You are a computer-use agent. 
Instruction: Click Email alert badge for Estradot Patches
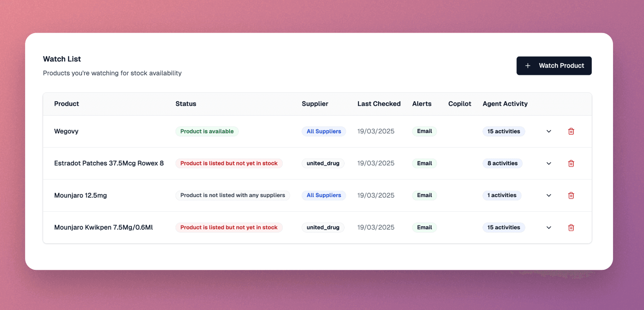pyautogui.click(x=424, y=164)
